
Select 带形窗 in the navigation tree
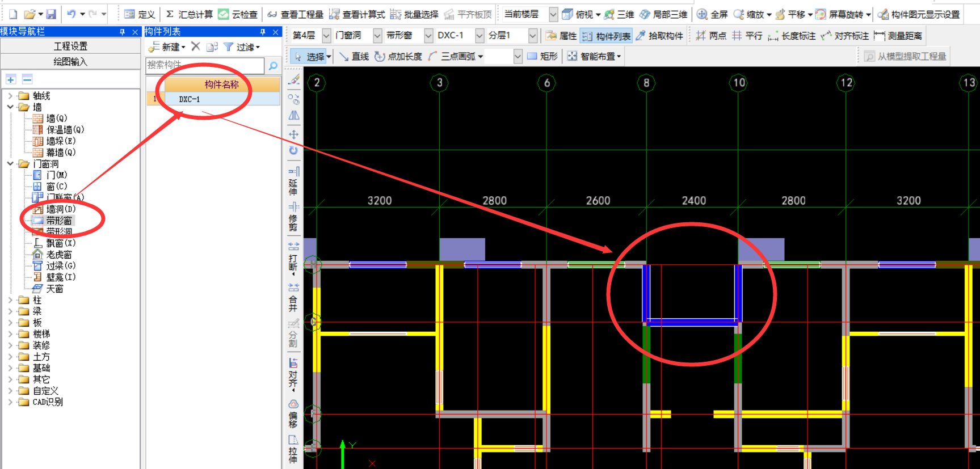pyautogui.click(x=59, y=220)
